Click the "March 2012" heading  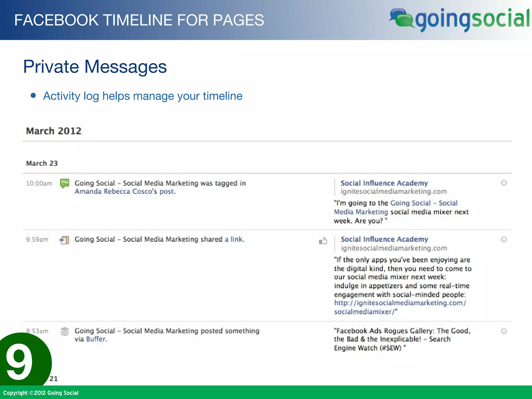coord(54,131)
